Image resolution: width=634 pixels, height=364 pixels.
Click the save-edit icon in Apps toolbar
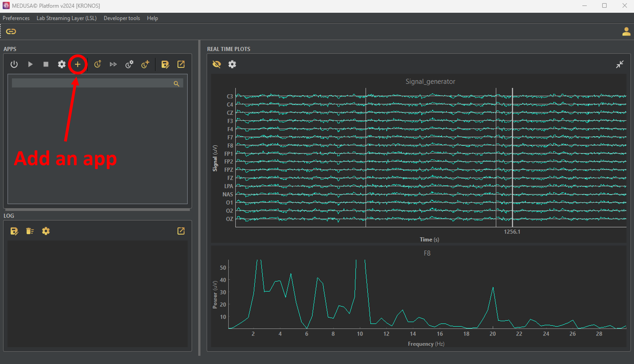165,64
